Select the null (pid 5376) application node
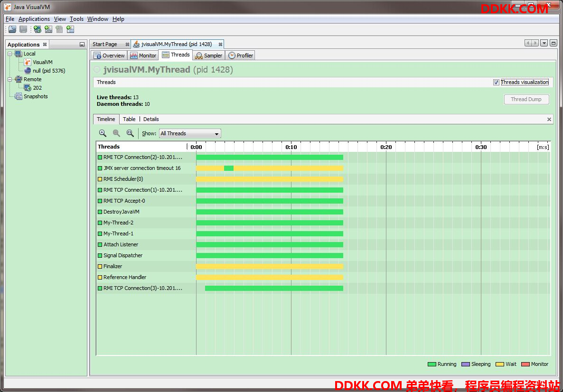This screenshot has height=392, width=563. 45,71
